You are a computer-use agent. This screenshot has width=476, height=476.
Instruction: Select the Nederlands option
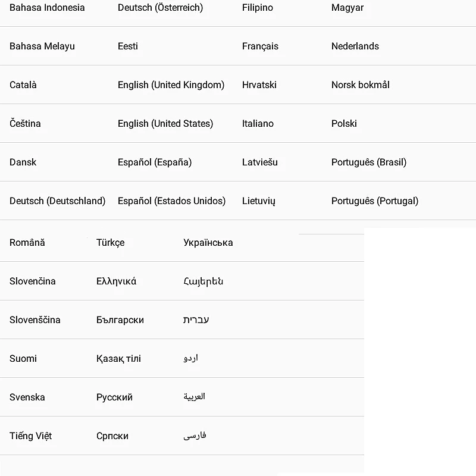355,46
